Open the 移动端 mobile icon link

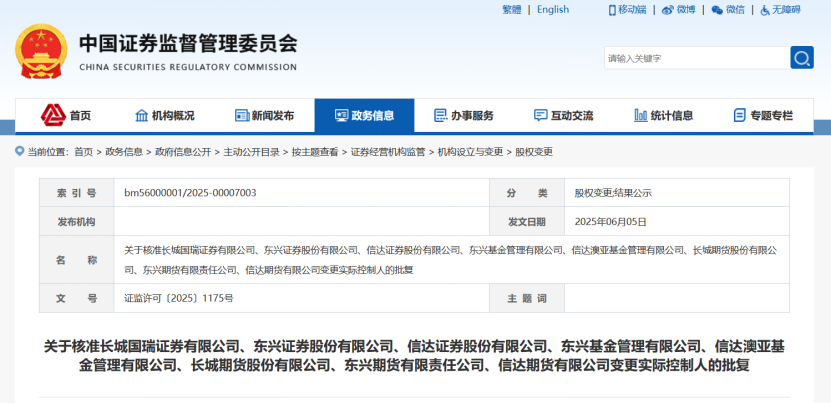click(x=627, y=10)
